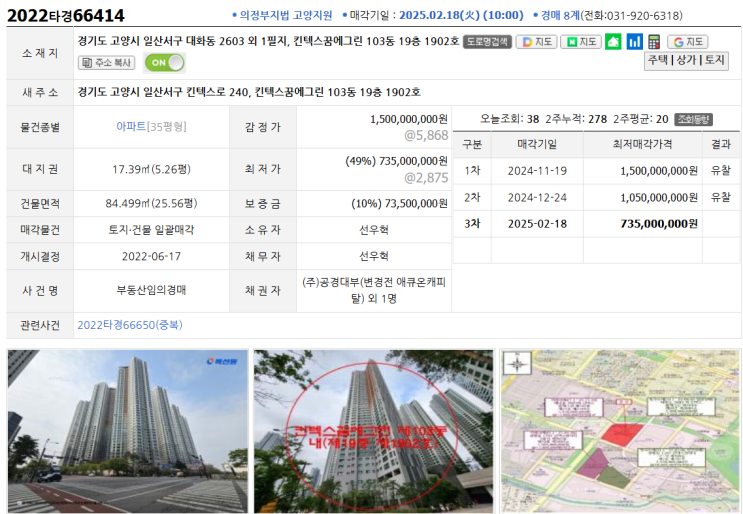Open the Google 지도 map button
This screenshot has width=743, height=514.
(x=688, y=42)
